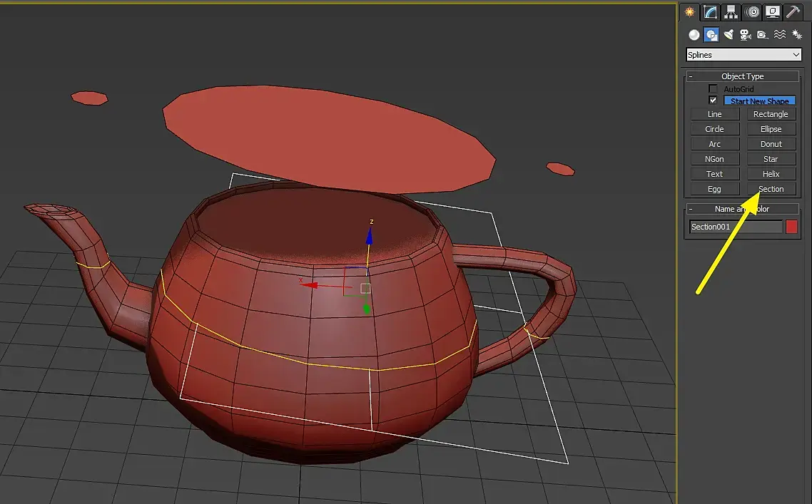The width and height of the screenshot is (812, 504).
Task: Select the Geometry category icon
Action: 694,35
